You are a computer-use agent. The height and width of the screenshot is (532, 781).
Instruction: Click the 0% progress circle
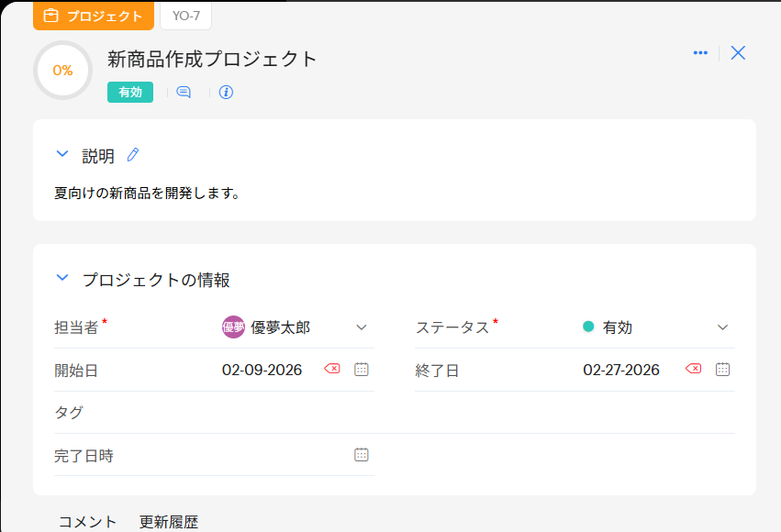(x=62, y=71)
